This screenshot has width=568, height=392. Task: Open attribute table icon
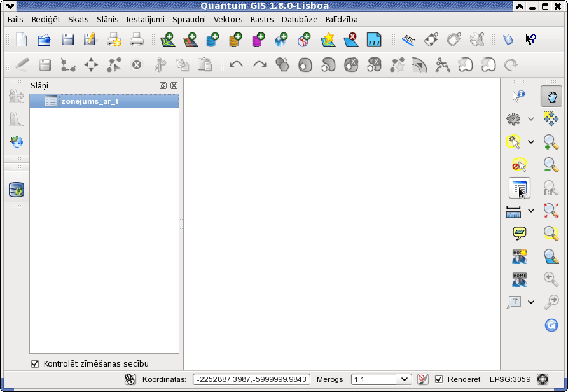(x=520, y=188)
